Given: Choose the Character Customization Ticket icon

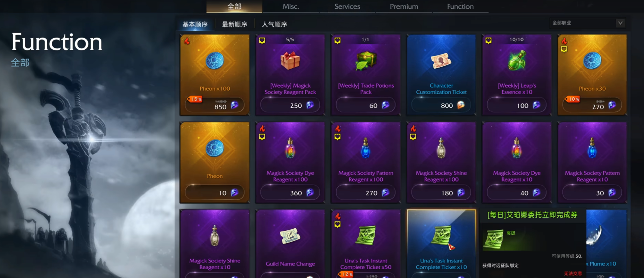Looking at the screenshot, I should pos(441,61).
